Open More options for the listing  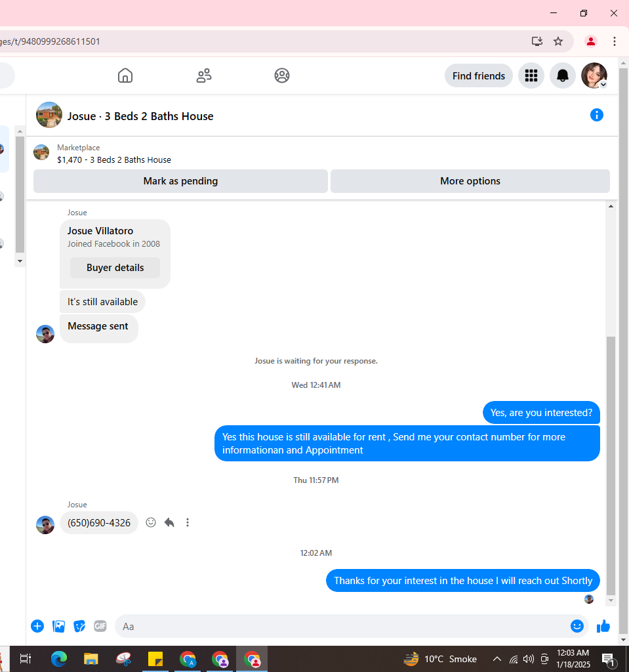[470, 181]
